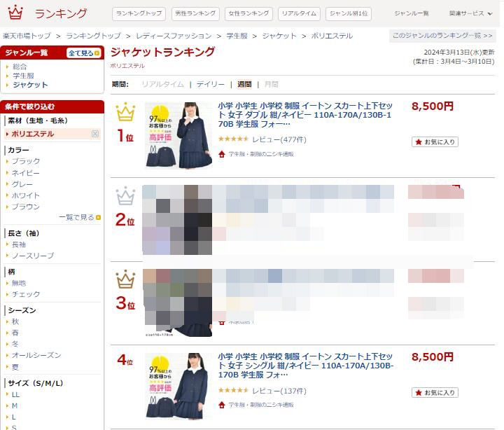Viewport: 504px width, 430px height.
Task: Open rank 4 product thumbnail image
Action: pos(178,387)
